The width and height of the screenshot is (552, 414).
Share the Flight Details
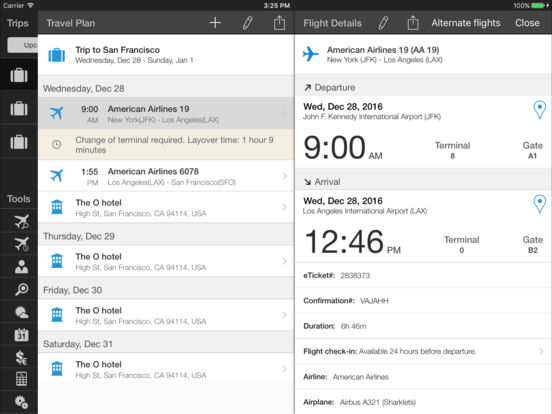[x=413, y=23]
